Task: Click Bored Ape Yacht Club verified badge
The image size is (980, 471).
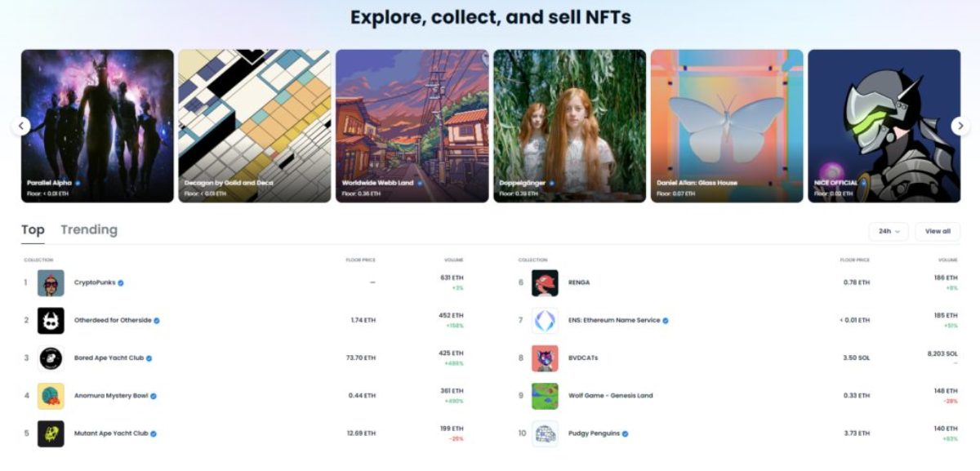Action: pyautogui.click(x=149, y=358)
